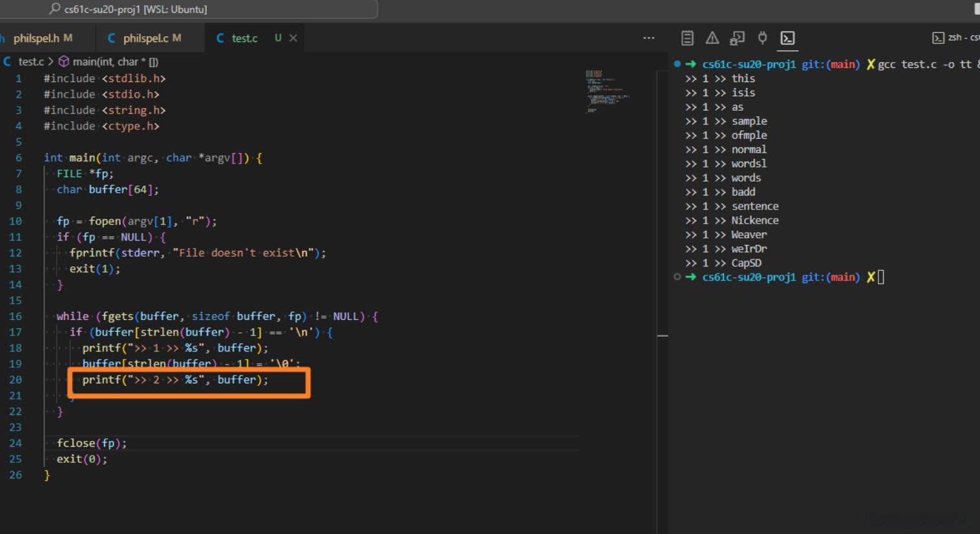
Task: Close the test.c editor tab
Action: [293, 38]
